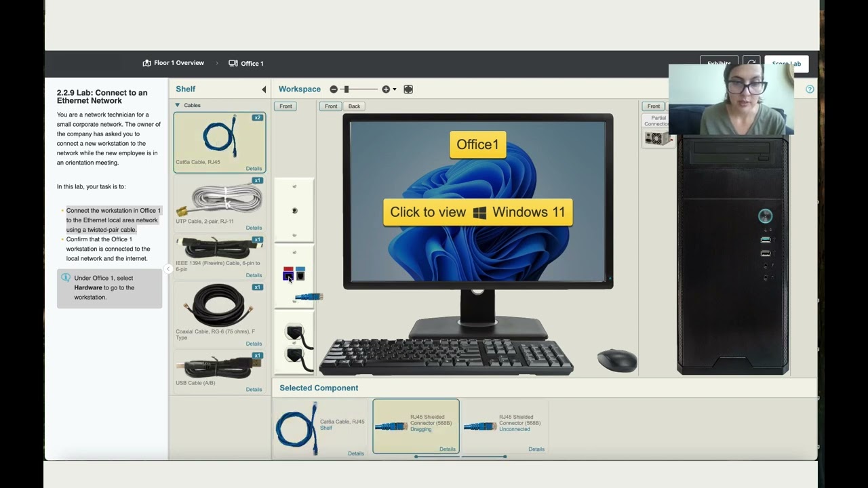
Task: Collapse the Shelf panel arrow
Action: (x=264, y=89)
